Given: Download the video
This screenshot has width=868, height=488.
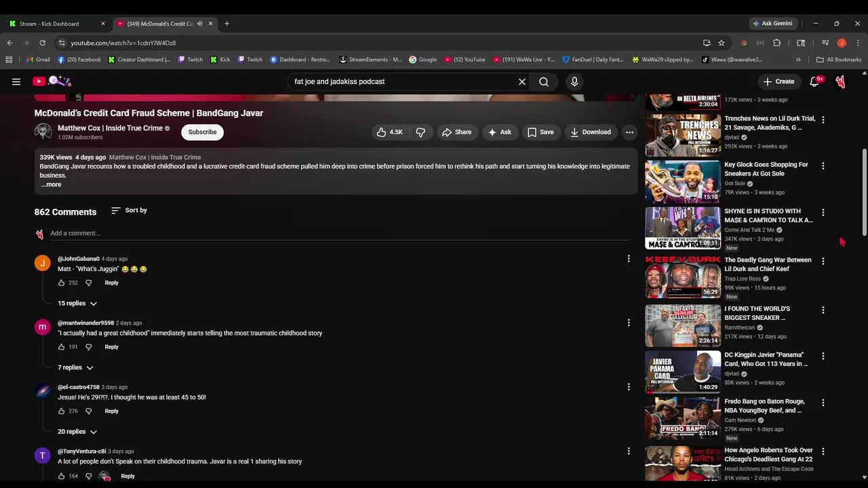Looking at the screenshot, I should 591,132.
